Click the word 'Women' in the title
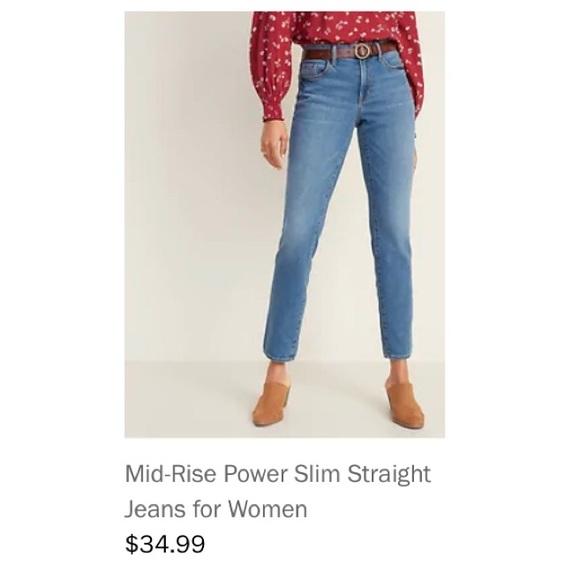The height and width of the screenshot is (580, 580). tap(267, 509)
